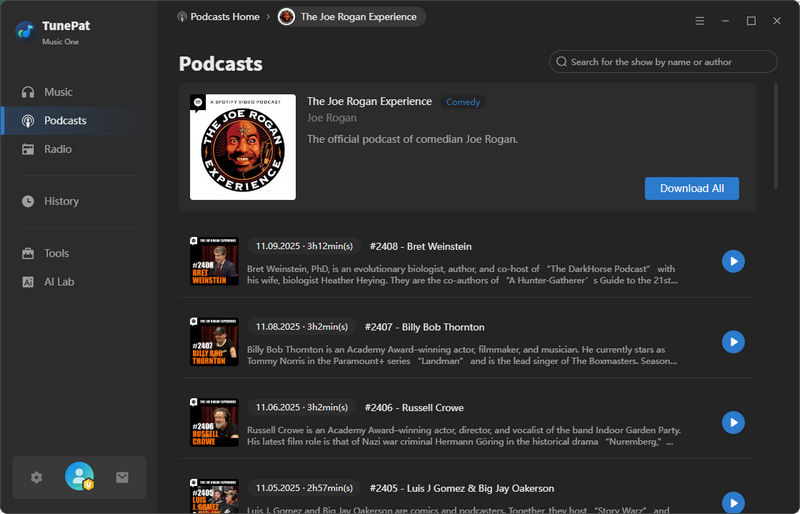Click episode title #2406 - Russell Crowe
The height and width of the screenshot is (514, 800).
pyautogui.click(x=414, y=408)
